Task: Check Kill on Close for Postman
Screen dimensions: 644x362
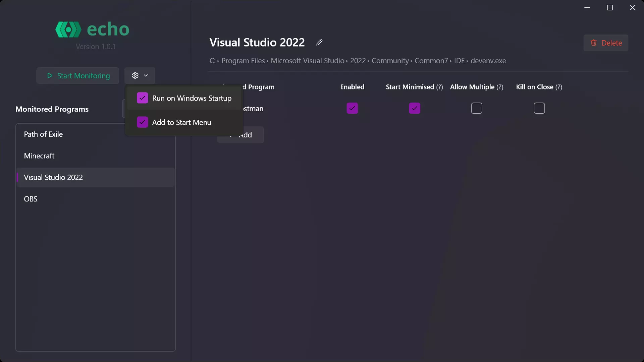Action: (x=539, y=108)
